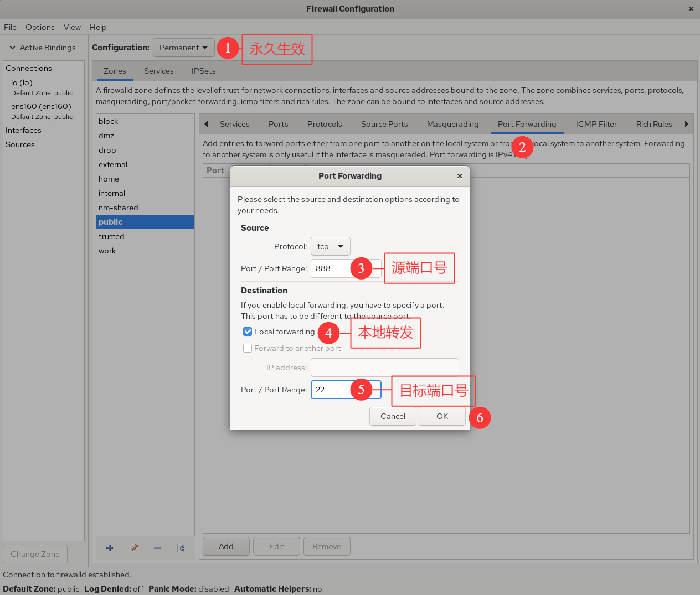Click the Cancel button in dialog
This screenshot has width=700, height=595.
(393, 416)
